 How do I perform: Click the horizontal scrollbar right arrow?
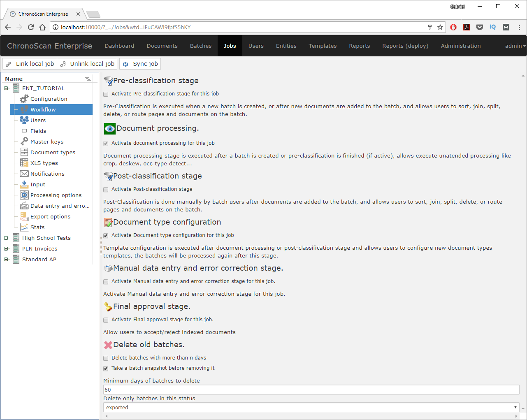[517, 416]
